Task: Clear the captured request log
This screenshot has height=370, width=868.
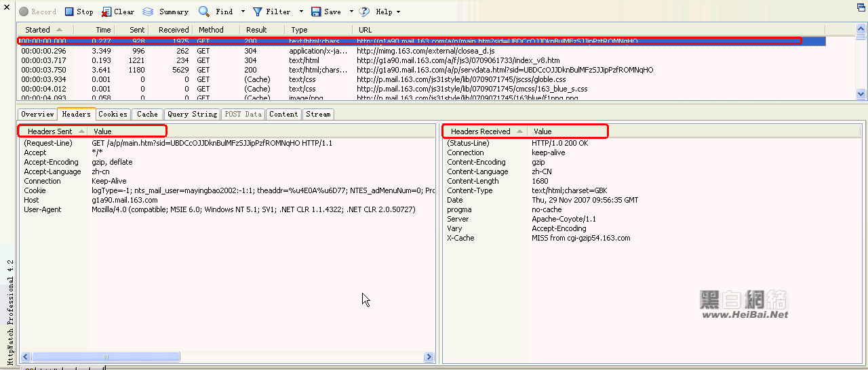Action: point(118,12)
